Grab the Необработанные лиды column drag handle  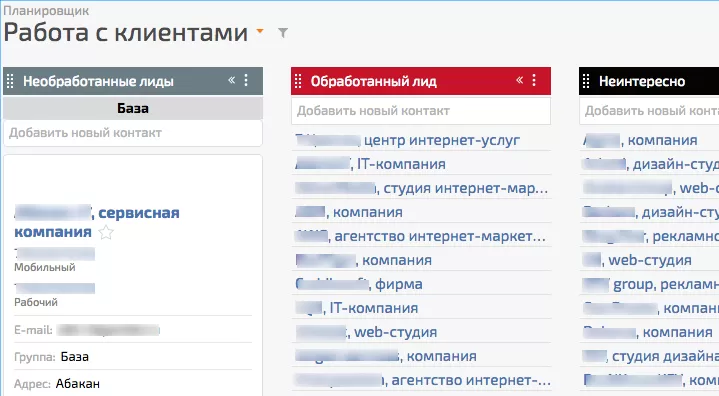click(10, 81)
